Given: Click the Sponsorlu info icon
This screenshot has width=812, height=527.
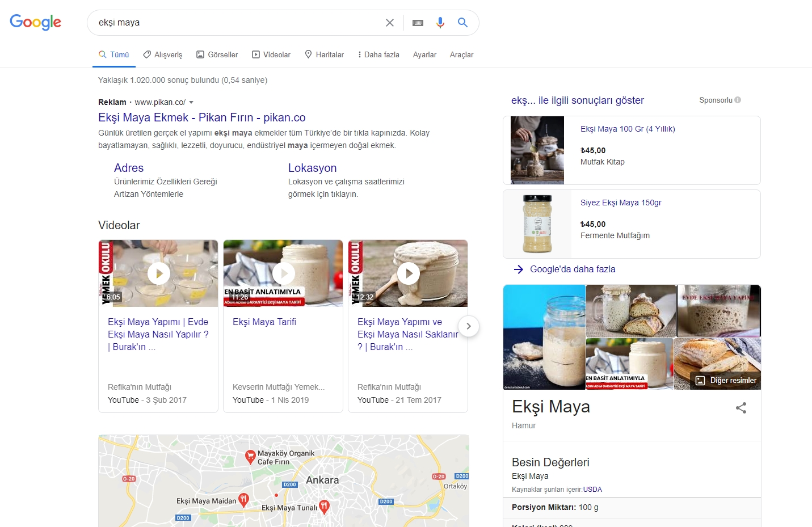Looking at the screenshot, I should coord(738,100).
